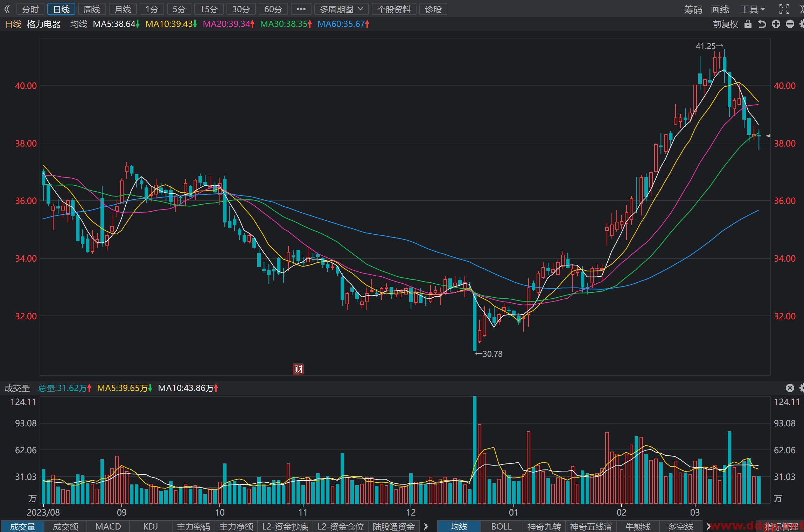Viewport: 804px width, 532px height.
Task: Open 个股资料 stock info
Action: click(x=394, y=9)
